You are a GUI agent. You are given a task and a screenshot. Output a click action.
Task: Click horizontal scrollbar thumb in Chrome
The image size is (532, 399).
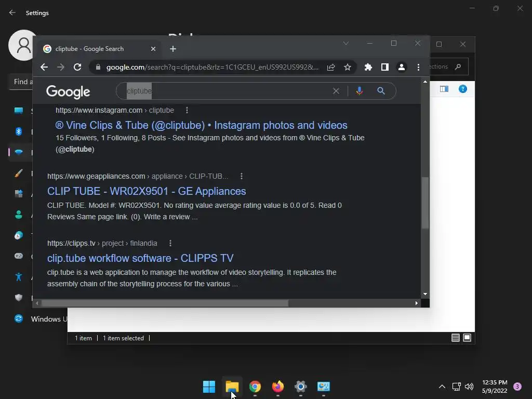click(x=165, y=303)
